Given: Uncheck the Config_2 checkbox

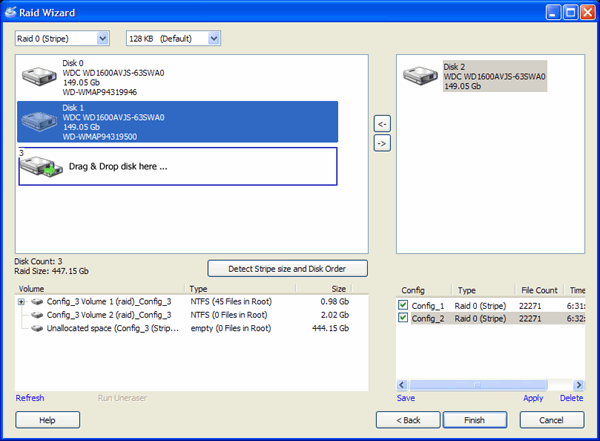Looking at the screenshot, I should tap(403, 318).
